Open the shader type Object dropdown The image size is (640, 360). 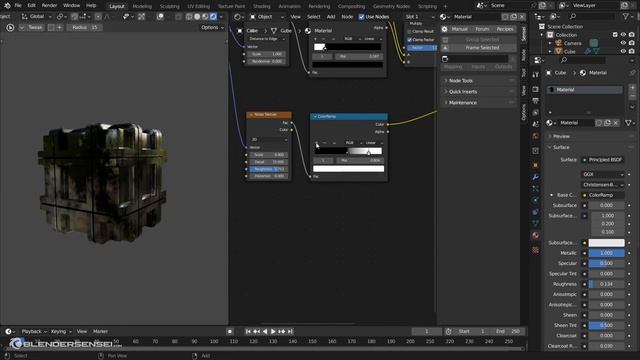coord(267,17)
